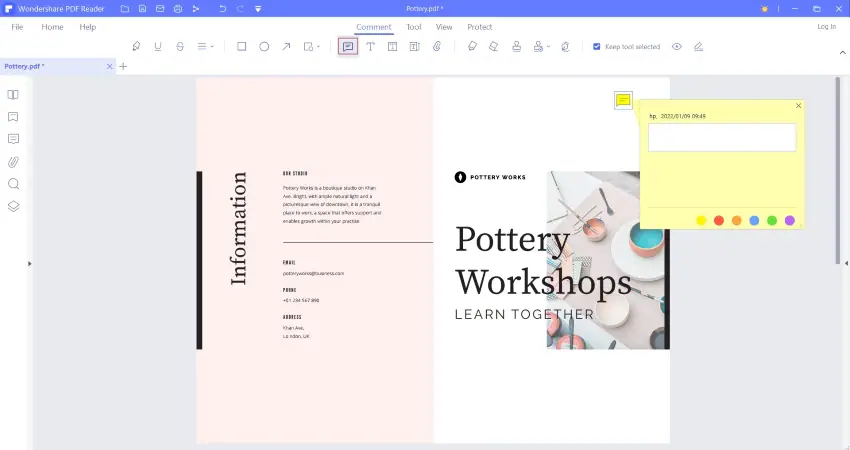Close the yellow note popup
Screen dimensions: 850x450
(799, 106)
